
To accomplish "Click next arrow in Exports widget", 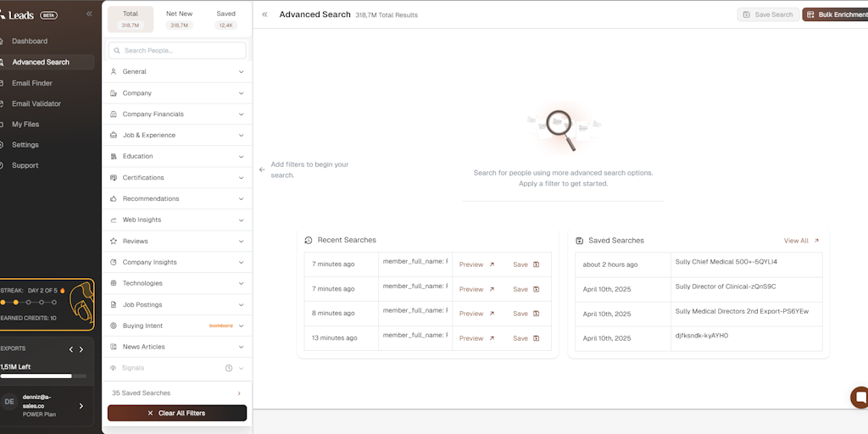I will 81,349.
